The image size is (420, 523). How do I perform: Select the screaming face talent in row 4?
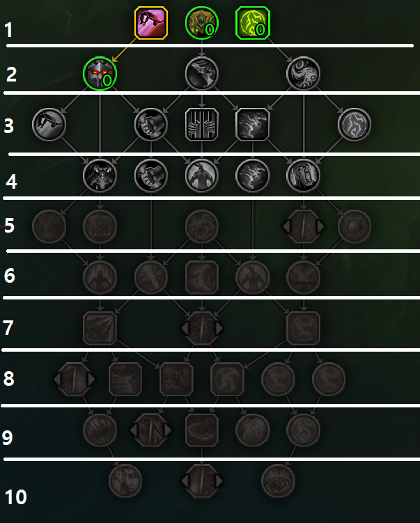tap(303, 175)
